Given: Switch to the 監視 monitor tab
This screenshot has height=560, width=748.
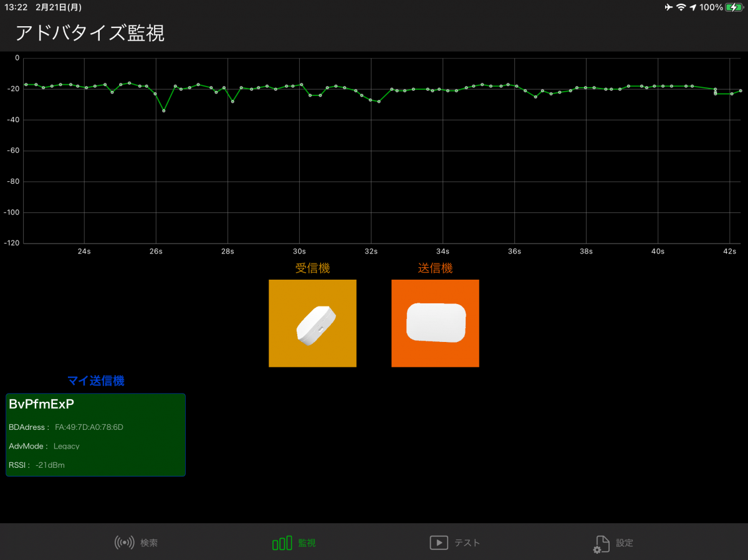Looking at the screenshot, I should (x=294, y=543).
